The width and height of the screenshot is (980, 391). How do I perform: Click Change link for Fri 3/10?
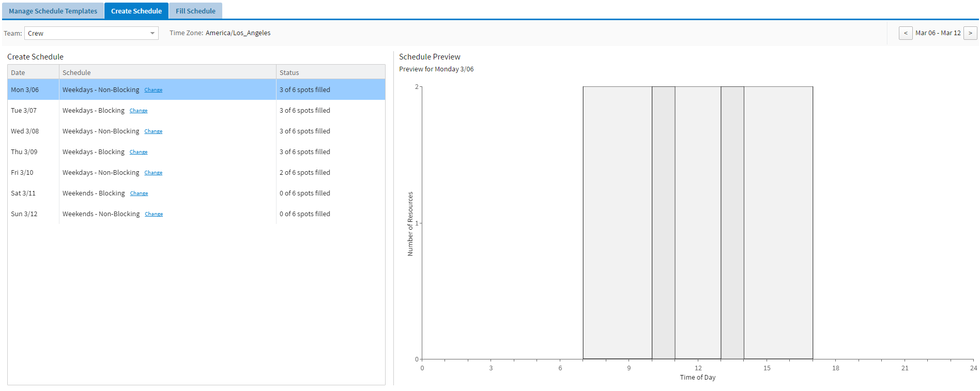[x=153, y=173]
